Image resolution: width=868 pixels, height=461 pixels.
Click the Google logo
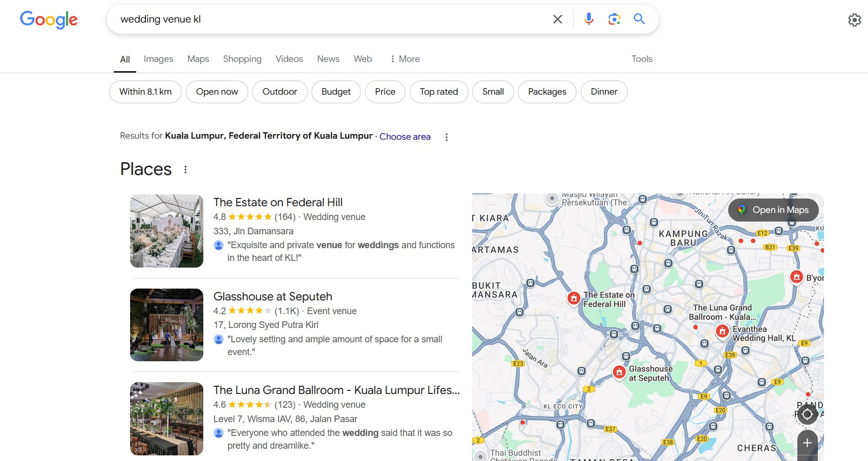49,19
